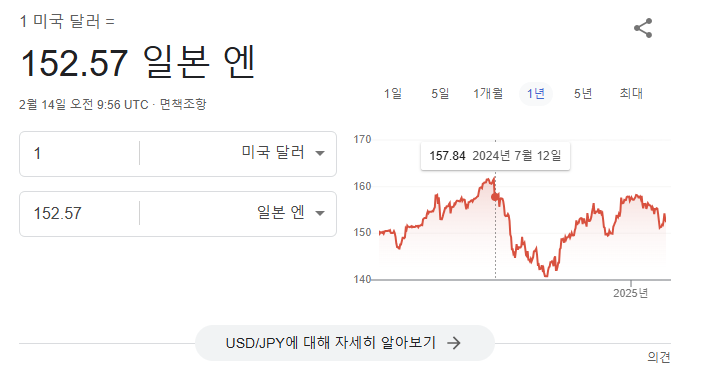Select the 미국 달러 currency label

pos(273,152)
